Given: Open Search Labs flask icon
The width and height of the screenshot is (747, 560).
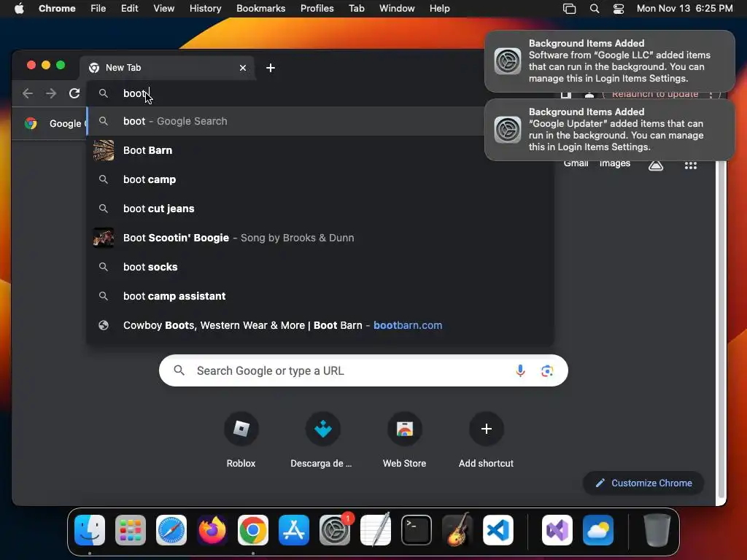Looking at the screenshot, I should tap(656, 165).
